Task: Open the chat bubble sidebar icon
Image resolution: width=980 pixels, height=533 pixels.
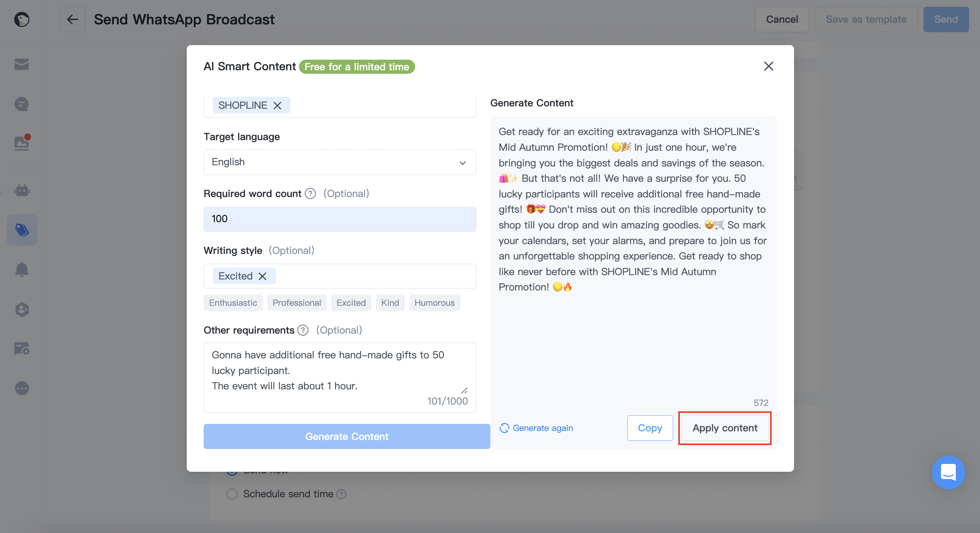Action: pos(22,104)
